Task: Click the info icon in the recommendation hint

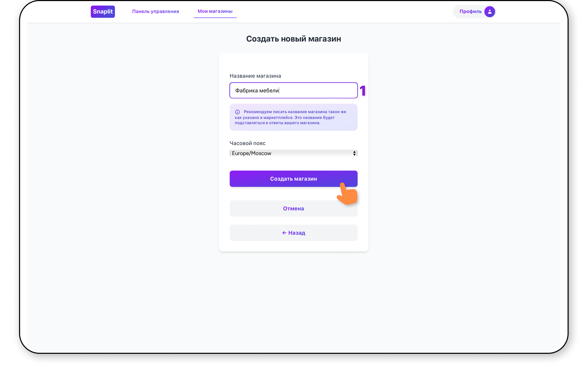Action: pyautogui.click(x=237, y=112)
